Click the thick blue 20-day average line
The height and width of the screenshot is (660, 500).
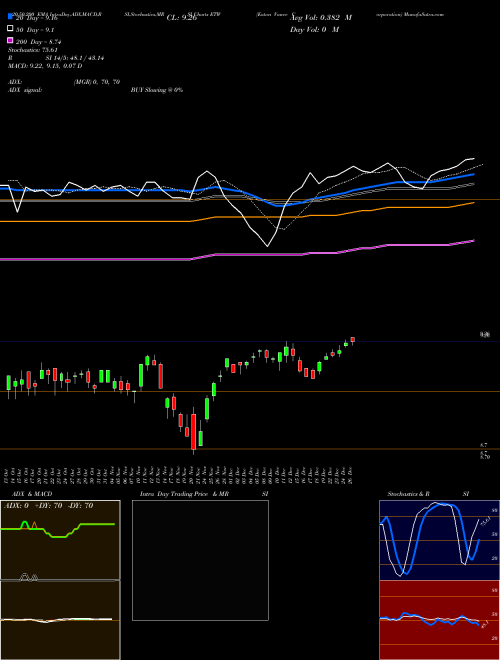236,190
